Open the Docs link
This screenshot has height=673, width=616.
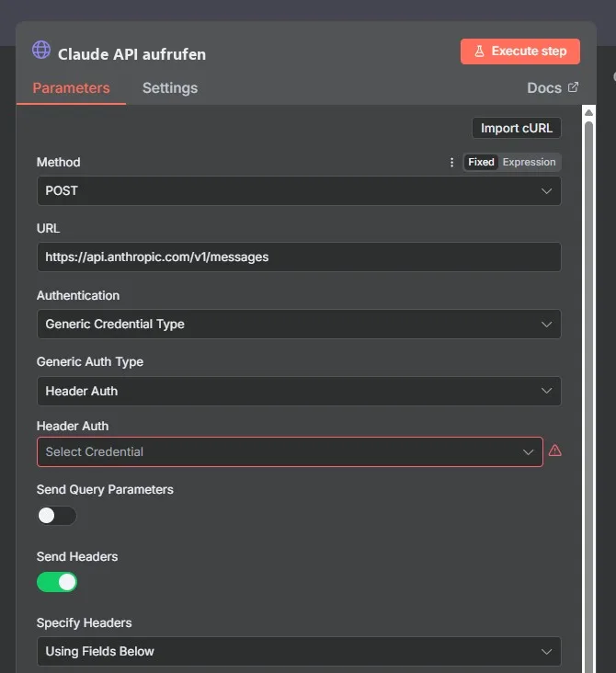[553, 88]
